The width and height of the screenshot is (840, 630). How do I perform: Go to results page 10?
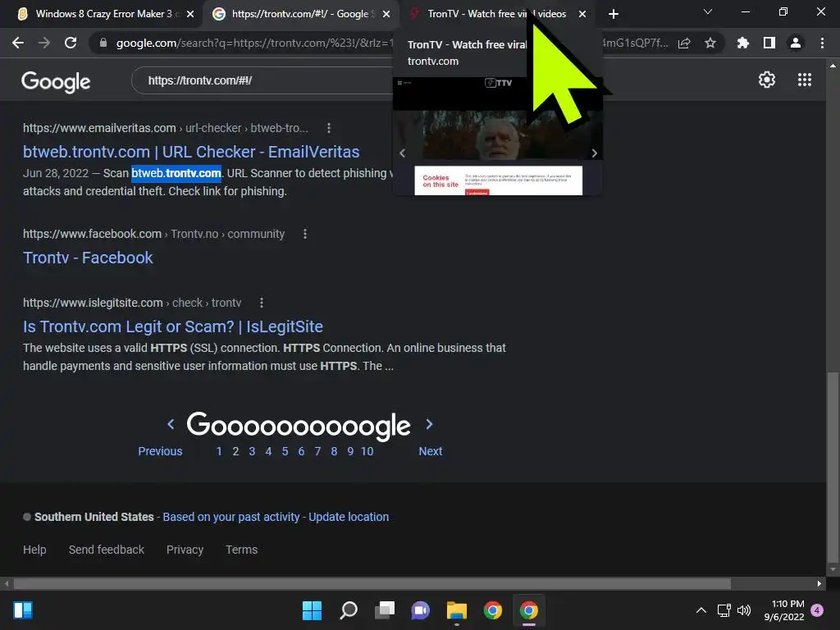pyautogui.click(x=367, y=451)
